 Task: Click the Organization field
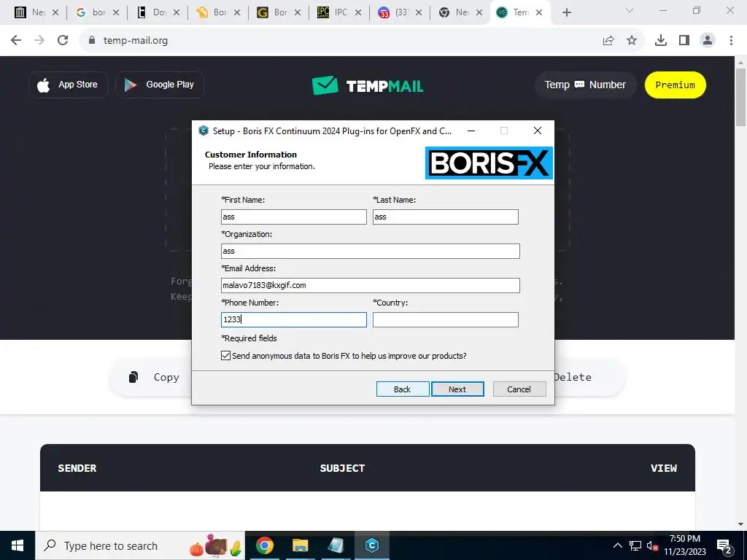click(x=370, y=251)
